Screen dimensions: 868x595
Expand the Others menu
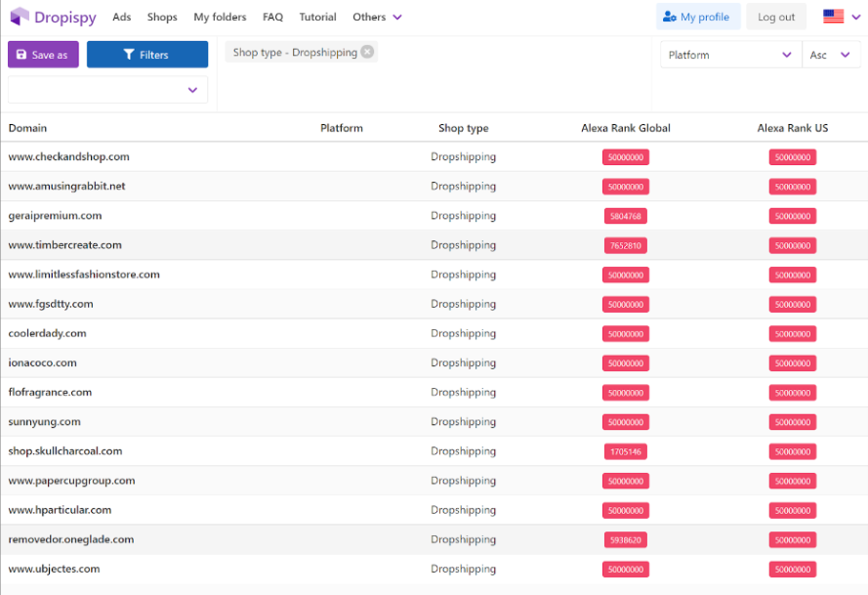point(377,18)
